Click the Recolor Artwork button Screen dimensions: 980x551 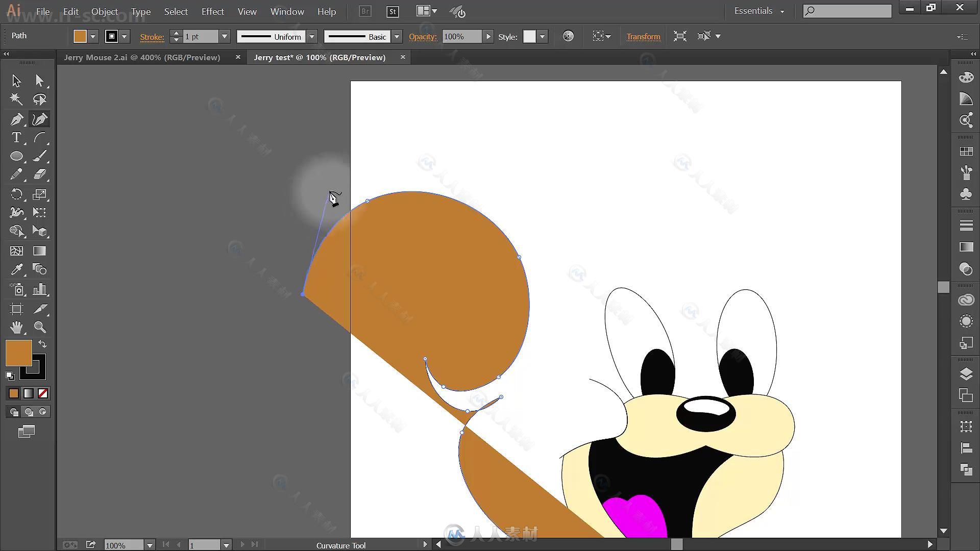568,36
